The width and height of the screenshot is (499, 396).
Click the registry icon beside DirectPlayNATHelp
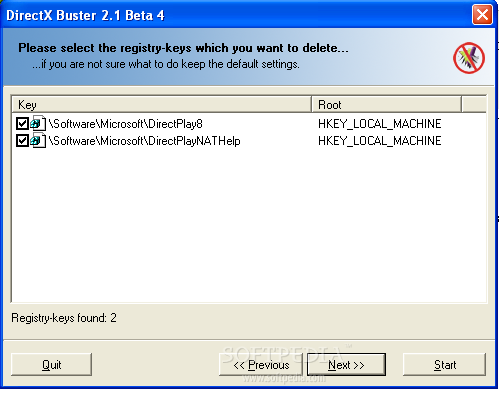(x=38, y=140)
